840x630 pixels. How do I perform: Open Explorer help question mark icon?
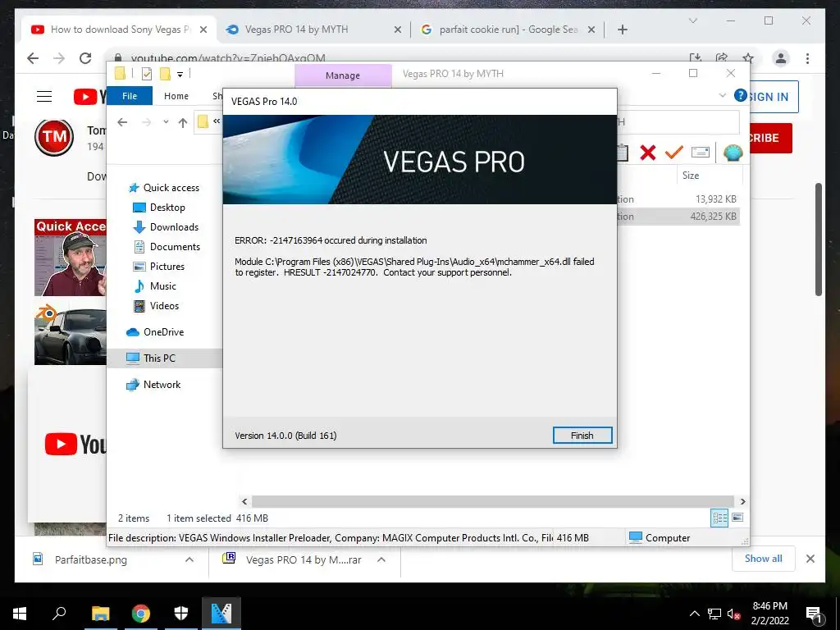point(741,95)
